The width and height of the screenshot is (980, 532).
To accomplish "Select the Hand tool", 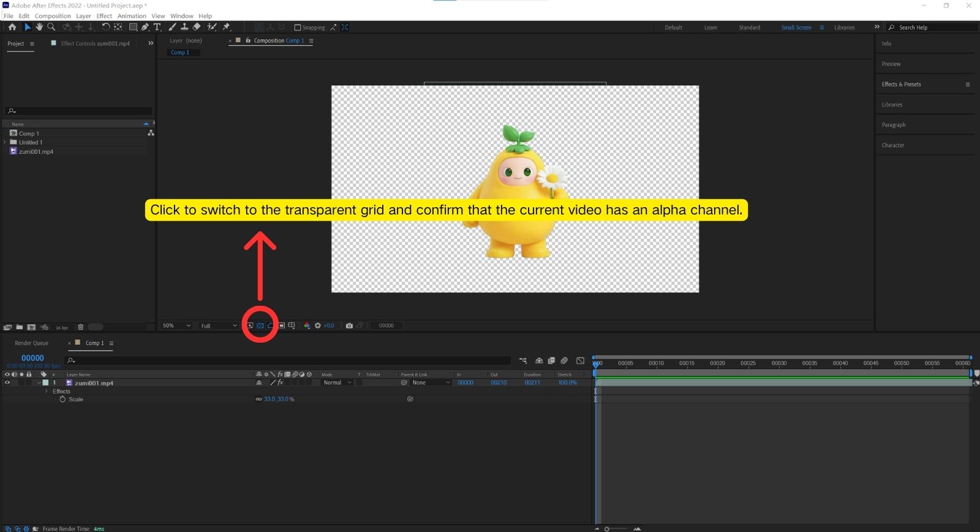I will [39, 27].
